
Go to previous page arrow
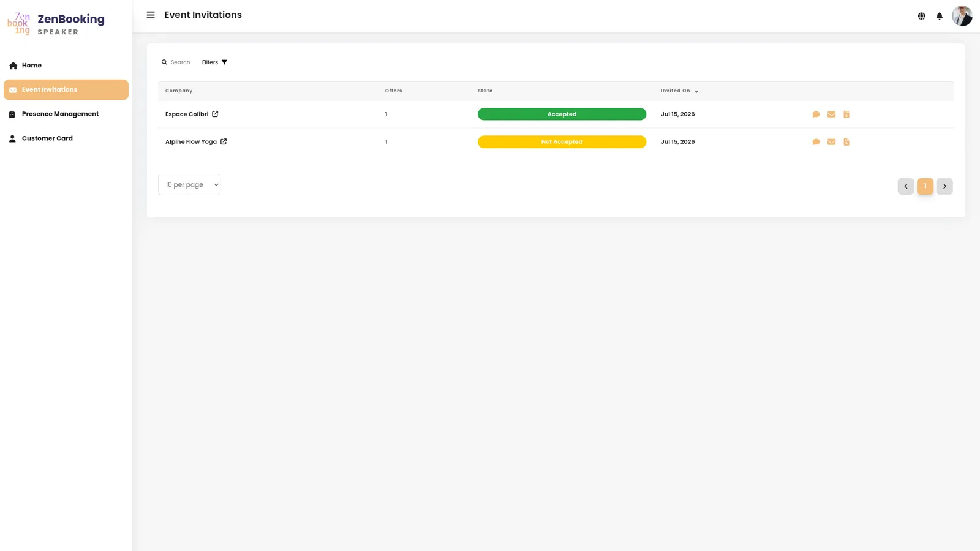point(906,186)
